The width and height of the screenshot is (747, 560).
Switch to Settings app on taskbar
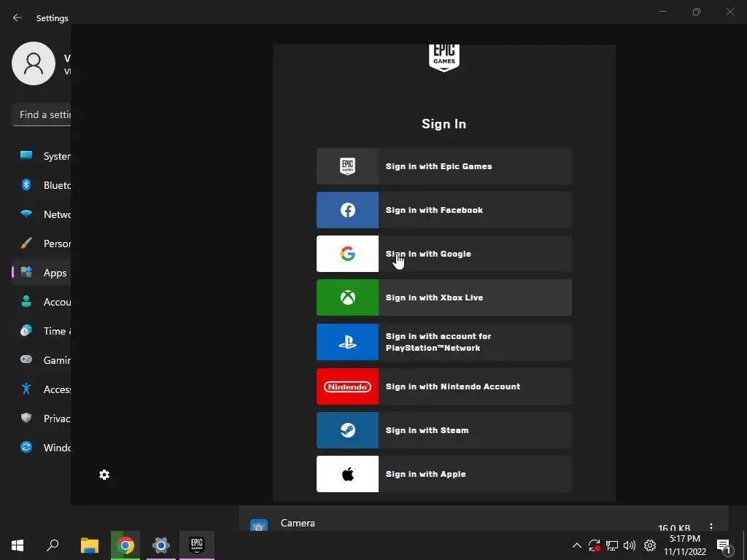161,545
